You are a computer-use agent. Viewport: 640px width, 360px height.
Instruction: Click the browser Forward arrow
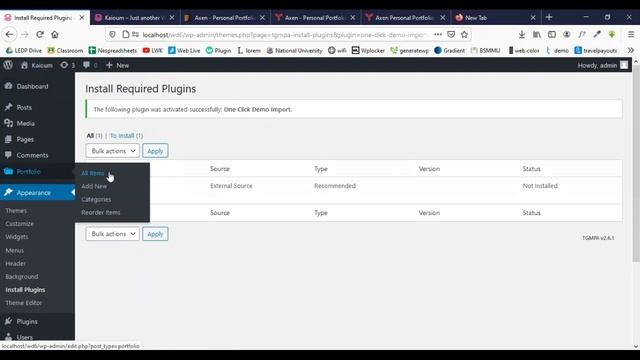coord(24,35)
